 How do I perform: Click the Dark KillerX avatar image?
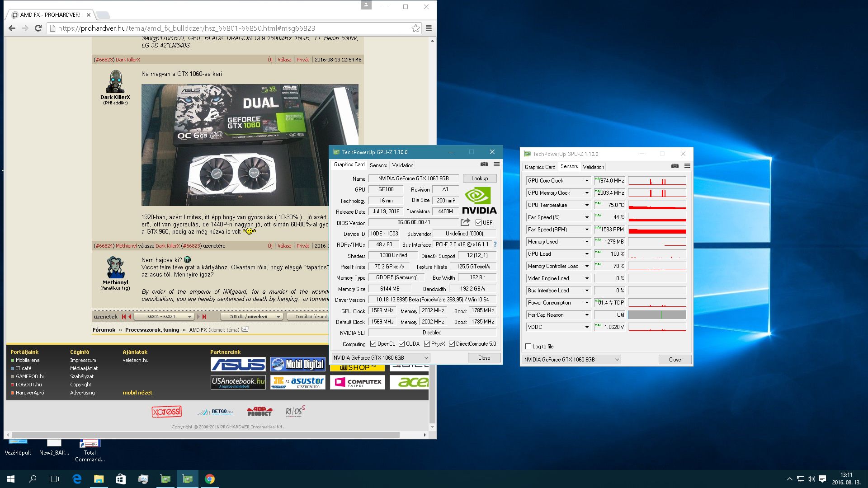pyautogui.click(x=115, y=81)
